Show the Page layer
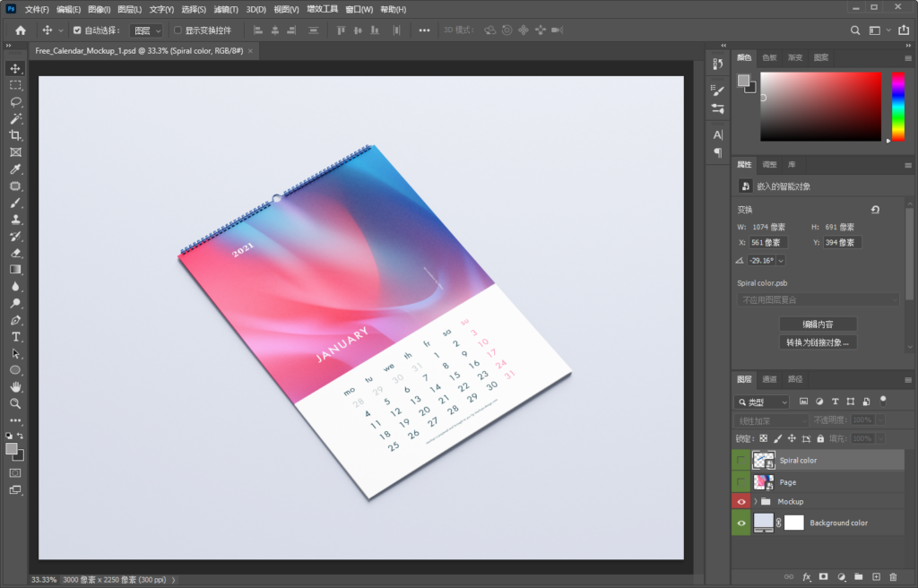 (x=741, y=482)
